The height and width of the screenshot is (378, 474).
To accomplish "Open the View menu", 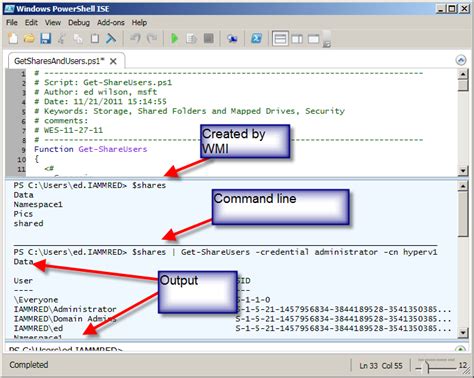I will [x=53, y=23].
